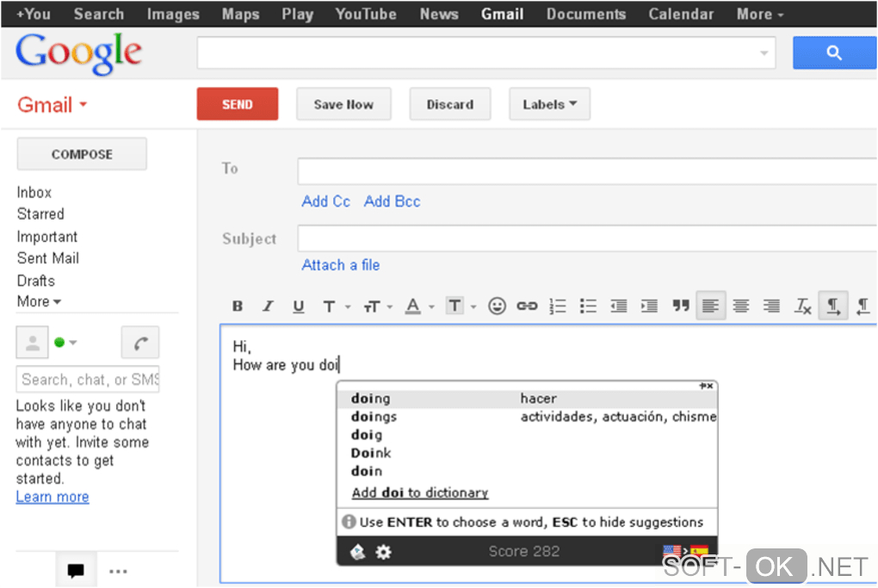878x588 pixels.
Task: Create a numbered list
Action: [x=558, y=306]
